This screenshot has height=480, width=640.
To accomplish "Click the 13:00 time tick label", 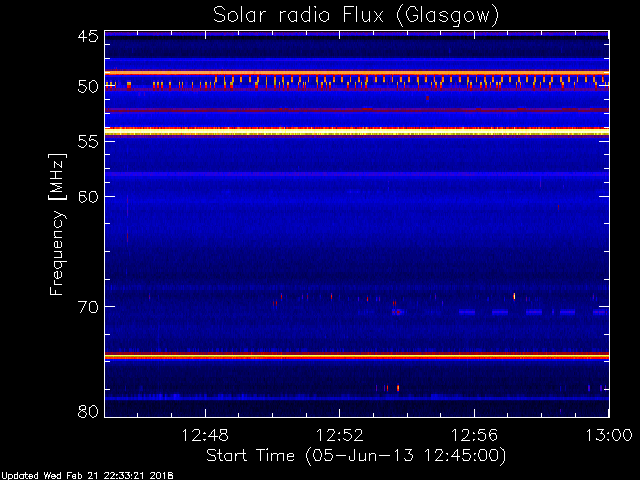I will [x=609, y=435].
